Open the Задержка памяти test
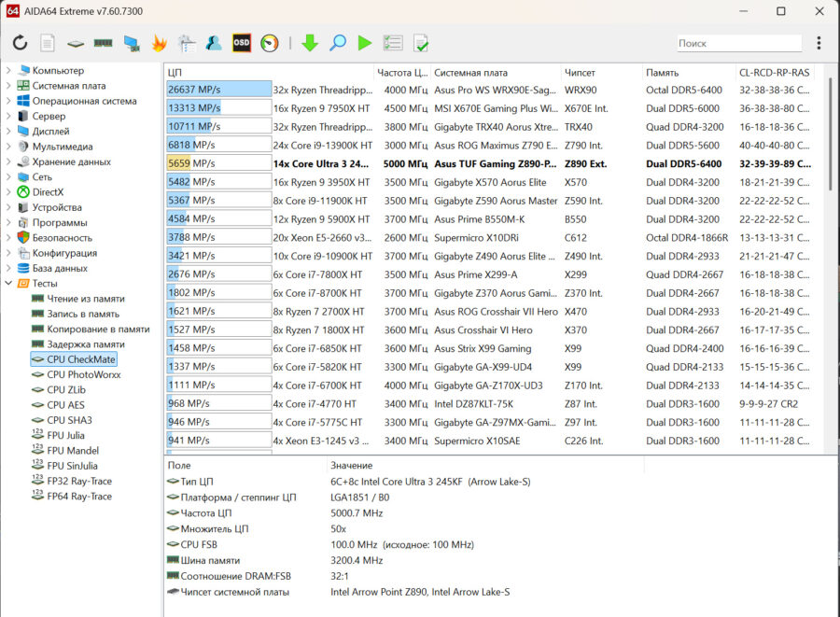The width and height of the screenshot is (840, 617). [x=86, y=344]
